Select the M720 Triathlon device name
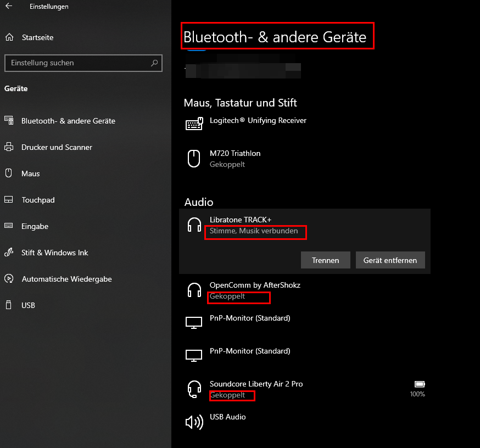 tap(235, 153)
